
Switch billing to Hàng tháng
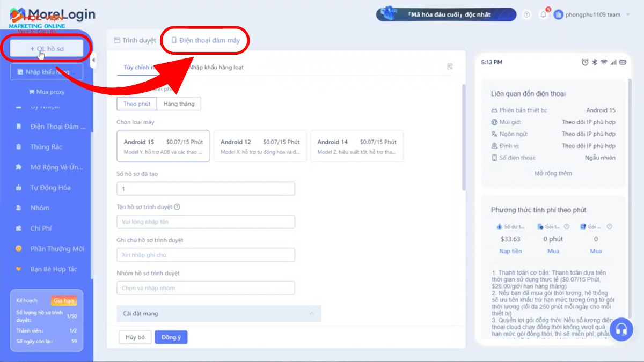(x=179, y=104)
